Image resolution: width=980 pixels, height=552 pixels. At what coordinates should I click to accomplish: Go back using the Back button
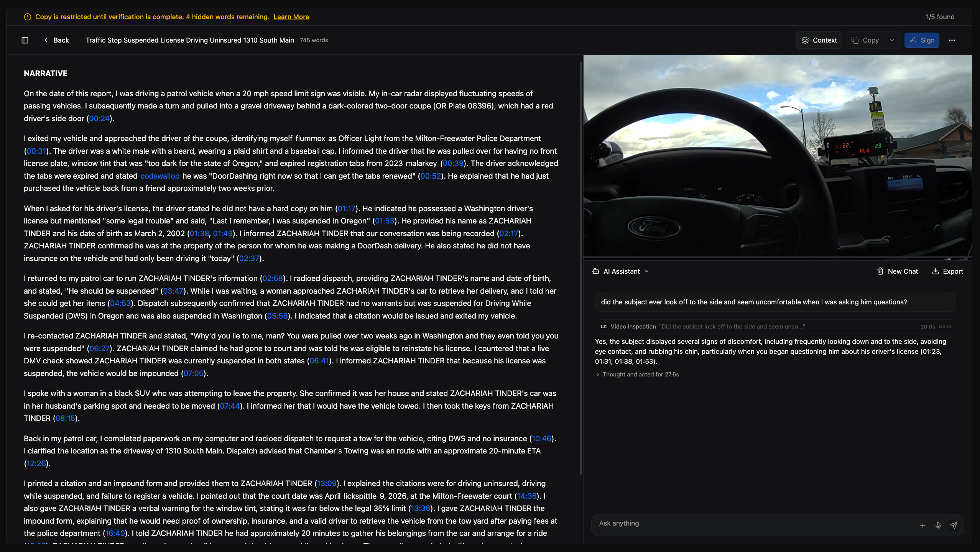coord(57,40)
